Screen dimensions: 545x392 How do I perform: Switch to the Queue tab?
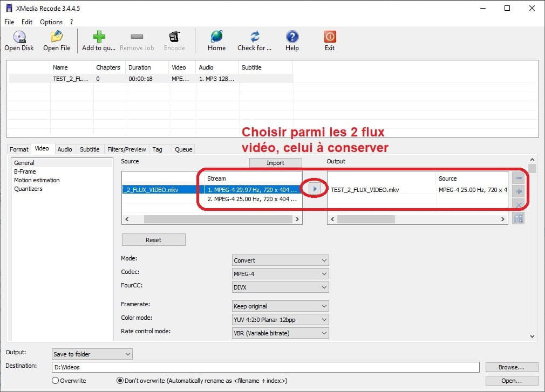(183, 149)
